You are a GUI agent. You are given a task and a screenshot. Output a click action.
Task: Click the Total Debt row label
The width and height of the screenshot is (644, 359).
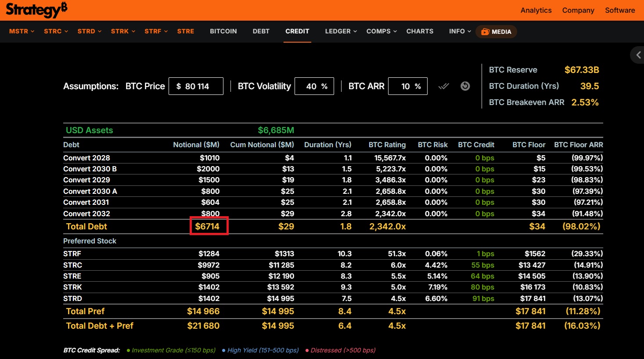pyautogui.click(x=86, y=226)
